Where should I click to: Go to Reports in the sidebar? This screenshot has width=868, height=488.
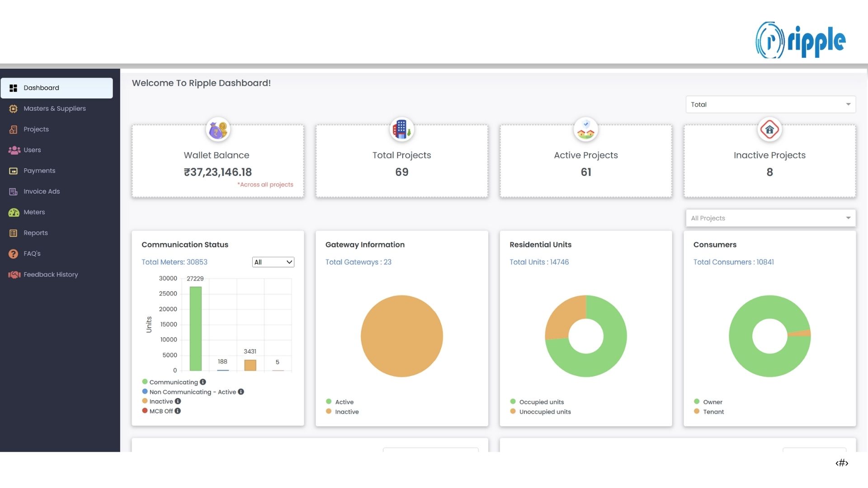36,233
